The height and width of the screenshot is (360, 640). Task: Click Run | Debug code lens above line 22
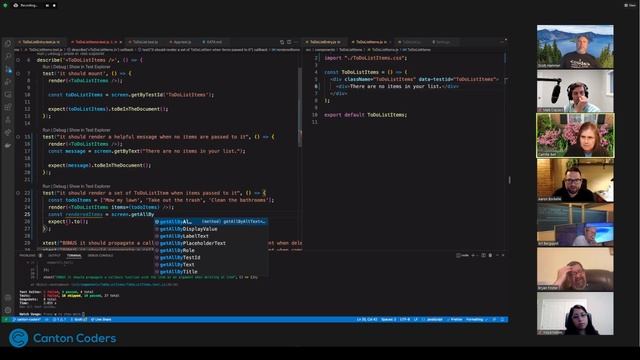pyautogui.click(x=54, y=186)
